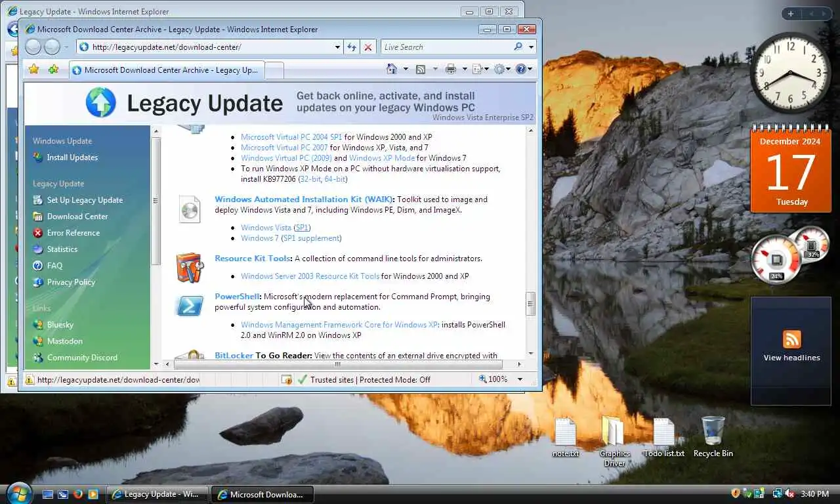Select the Todo list.txt desktop file
840x504 pixels.
(663, 437)
